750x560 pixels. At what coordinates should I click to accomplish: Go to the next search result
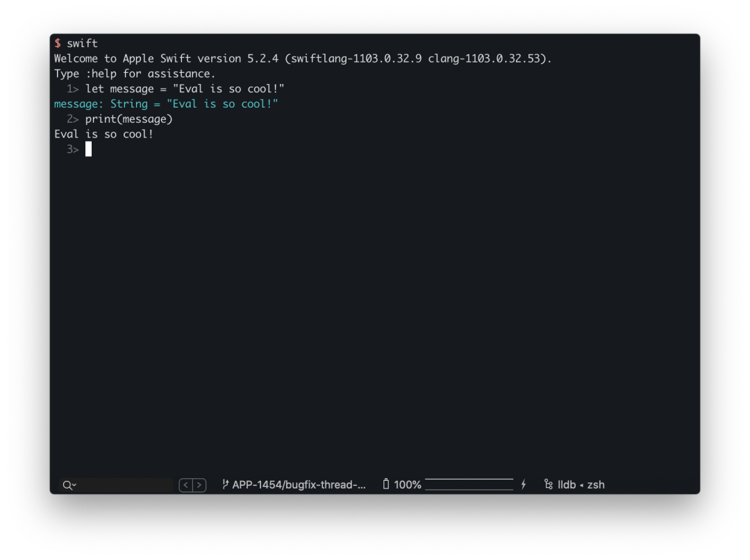[x=199, y=485]
